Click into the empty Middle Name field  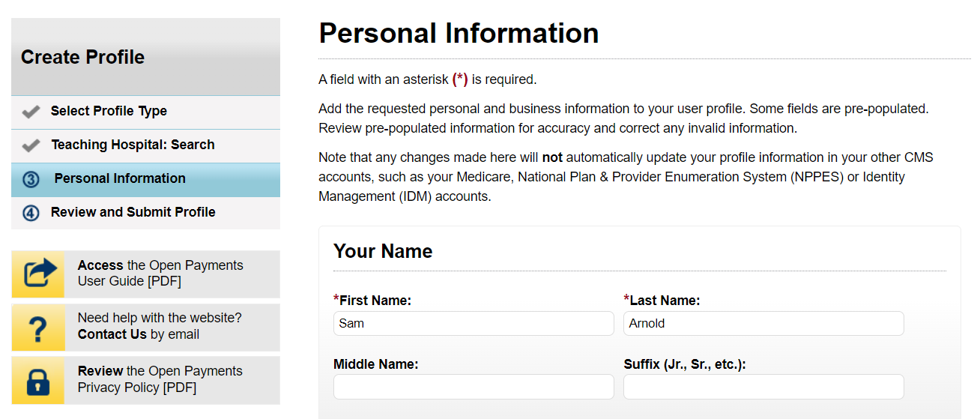pos(473,387)
